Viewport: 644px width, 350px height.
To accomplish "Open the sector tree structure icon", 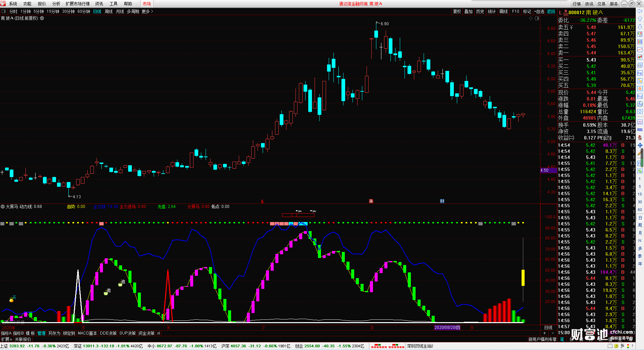I will coord(640,81).
